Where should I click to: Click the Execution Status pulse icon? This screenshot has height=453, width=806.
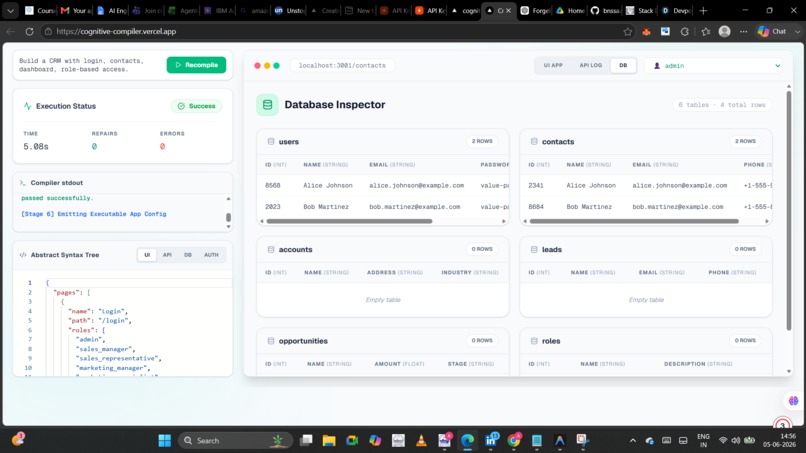(27, 106)
